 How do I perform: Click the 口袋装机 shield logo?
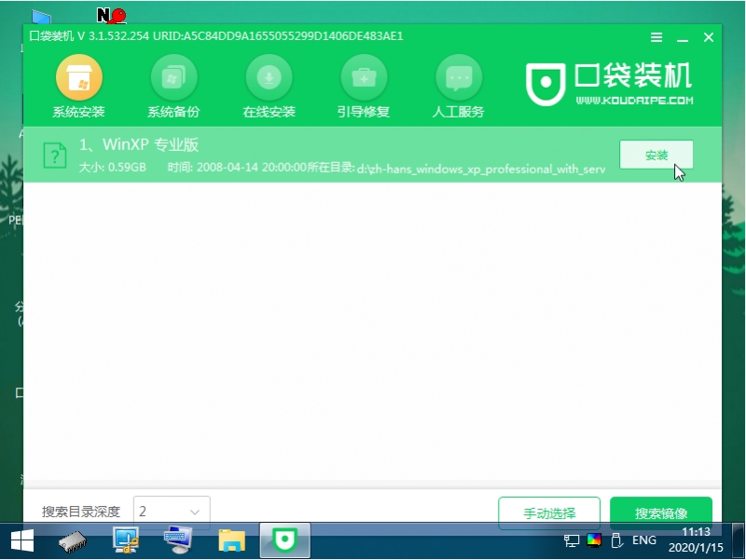(x=546, y=82)
